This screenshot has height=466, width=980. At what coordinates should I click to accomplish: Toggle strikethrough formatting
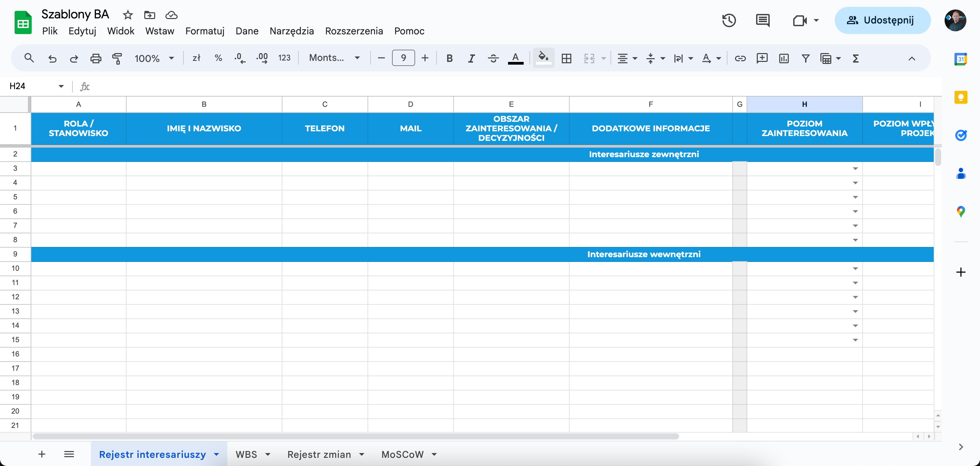(x=493, y=58)
